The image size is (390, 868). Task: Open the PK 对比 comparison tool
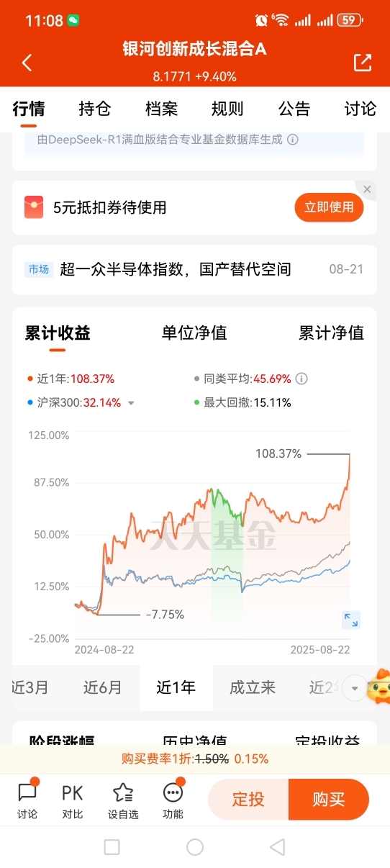pyautogui.click(x=72, y=799)
